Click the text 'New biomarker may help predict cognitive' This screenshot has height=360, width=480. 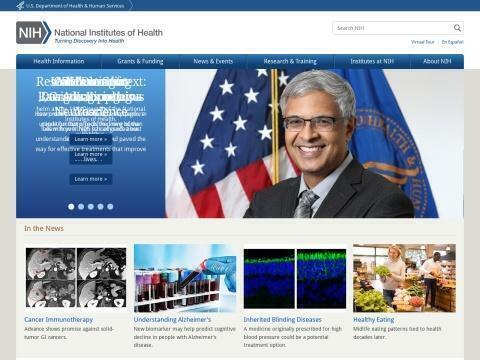pyautogui.click(x=185, y=329)
